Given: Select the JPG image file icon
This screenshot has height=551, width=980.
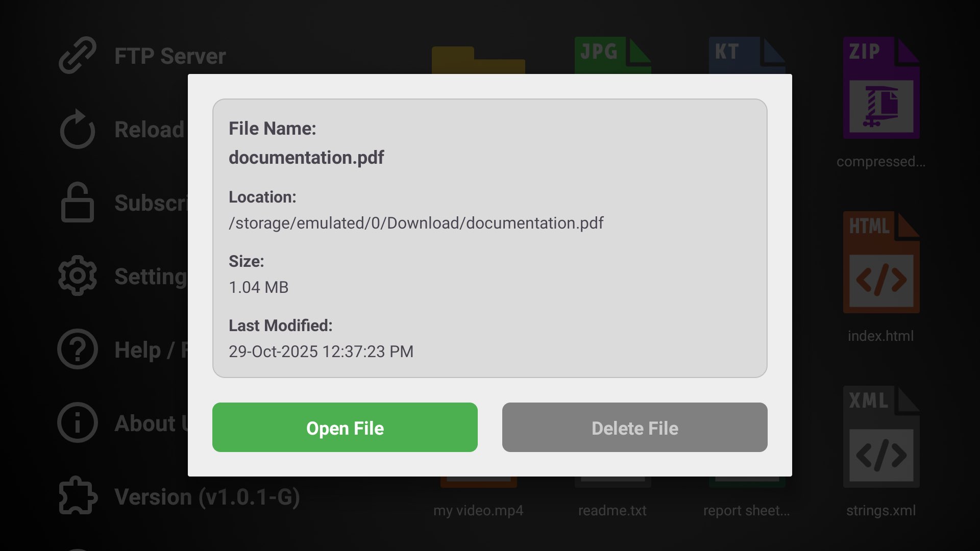Looking at the screenshot, I should point(612,56).
